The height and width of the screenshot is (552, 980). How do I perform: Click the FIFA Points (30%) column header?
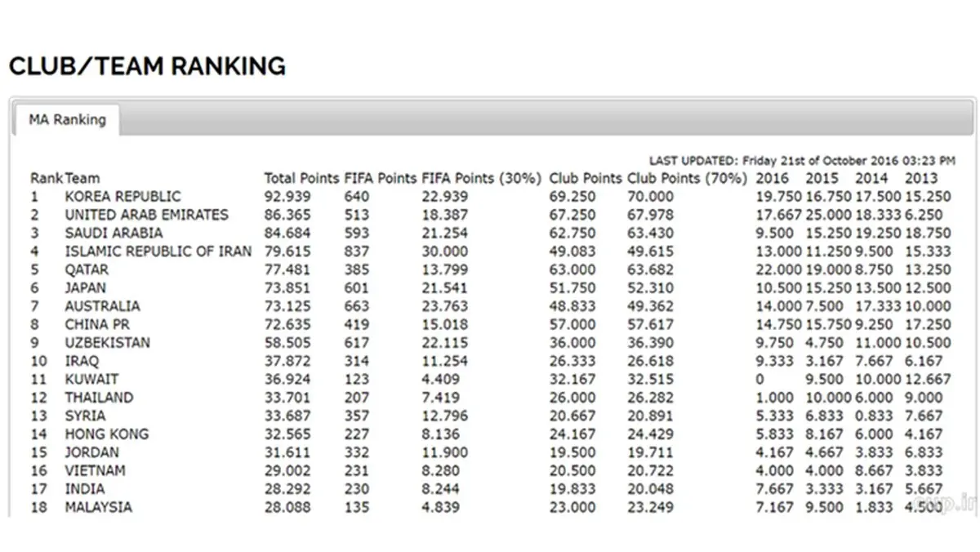coord(482,178)
